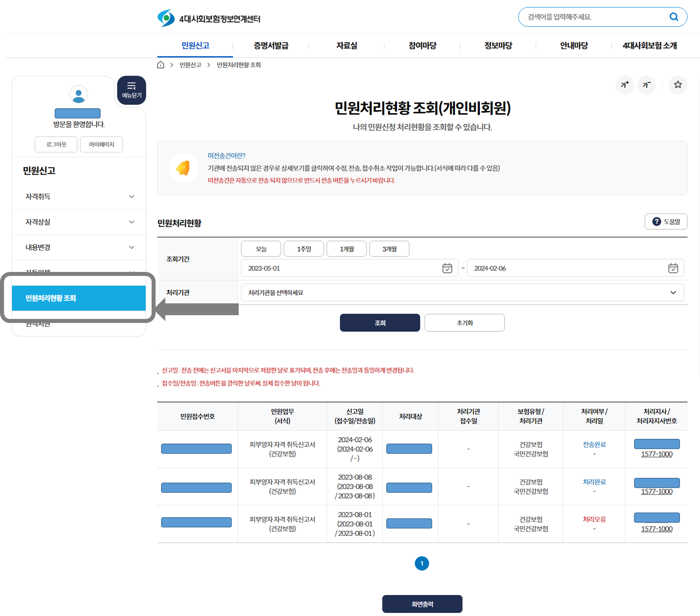This screenshot has height=616, width=700.
Task: Click the 메뉴닫기 menu icon button
Action: (132, 90)
